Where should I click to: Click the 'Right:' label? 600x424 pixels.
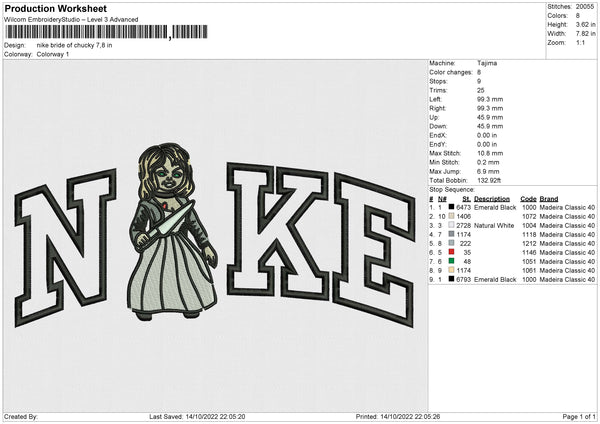tap(437, 108)
